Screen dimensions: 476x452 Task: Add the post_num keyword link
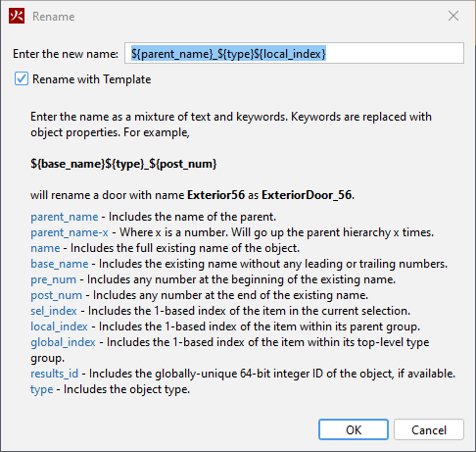click(56, 295)
